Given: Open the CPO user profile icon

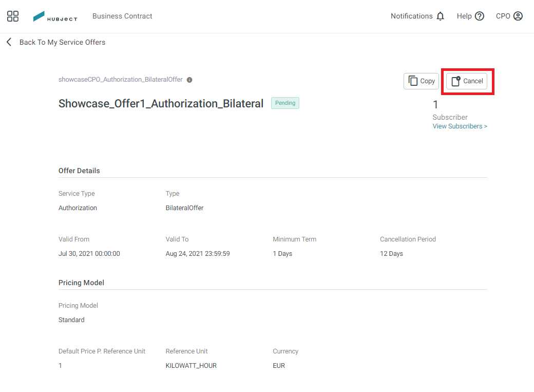Looking at the screenshot, I should pyautogui.click(x=518, y=16).
